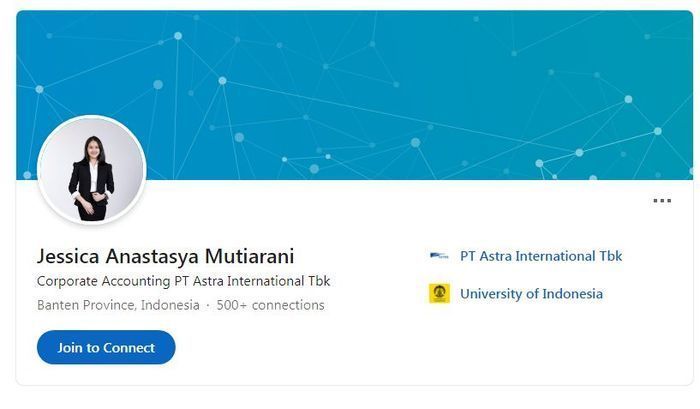Open the PT Astra International Tbk link
The image size is (700, 409).
(540, 256)
